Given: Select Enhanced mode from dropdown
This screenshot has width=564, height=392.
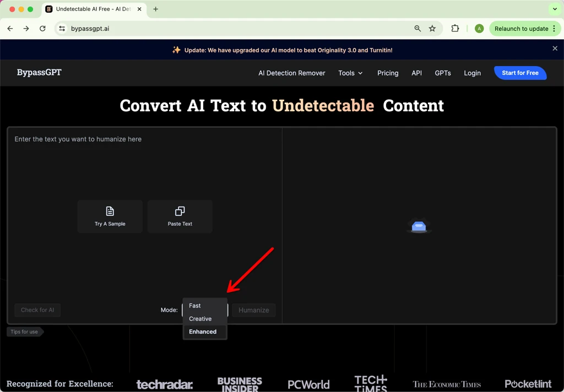Looking at the screenshot, I should pos(205,331).
